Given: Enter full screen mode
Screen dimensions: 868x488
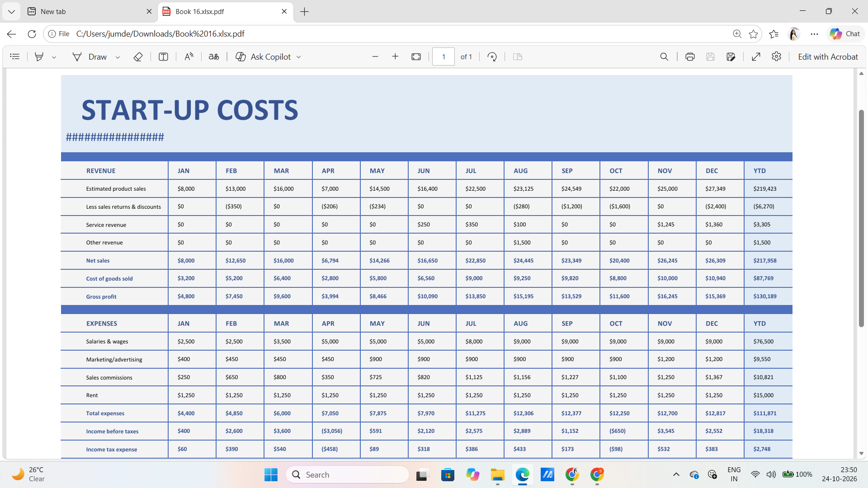Looking at the screenshot, I should pyautogui.click(x=756, y=56).
